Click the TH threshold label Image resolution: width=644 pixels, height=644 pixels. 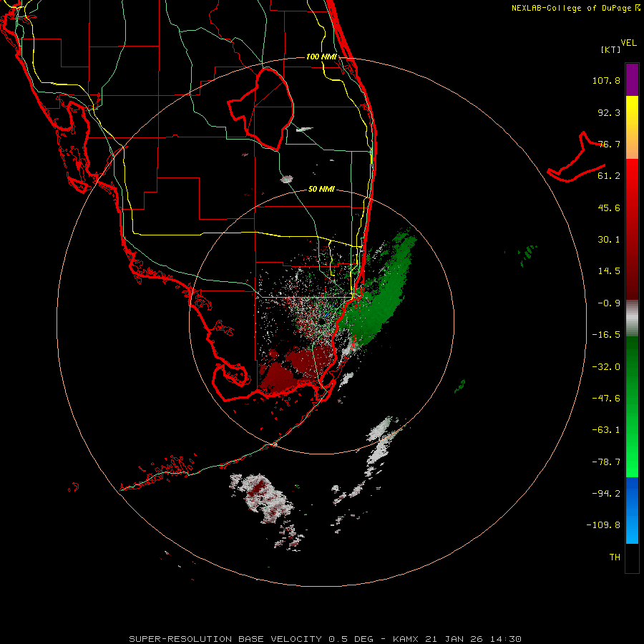(x=615, y=557)
